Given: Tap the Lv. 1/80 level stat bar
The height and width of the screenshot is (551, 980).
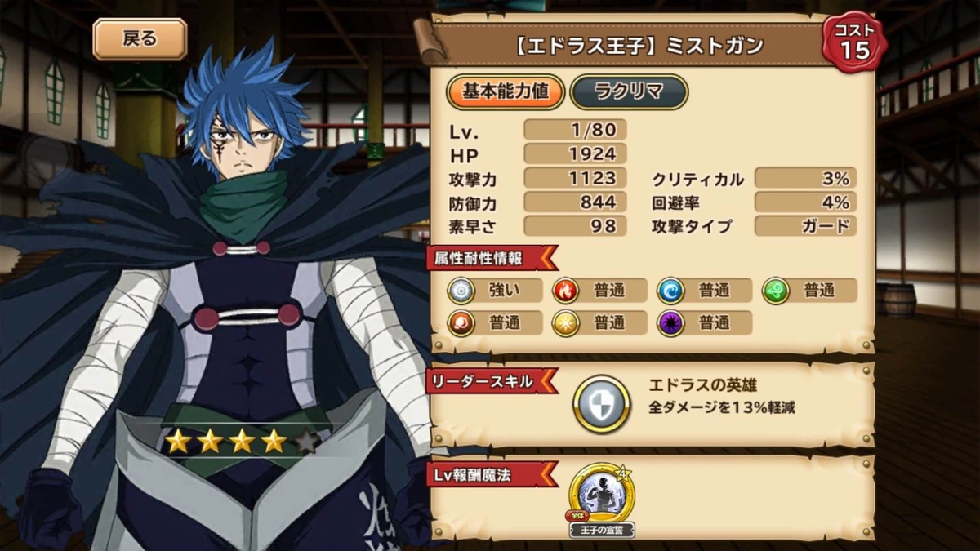Looking at the screenshot, I should [575, 130].
